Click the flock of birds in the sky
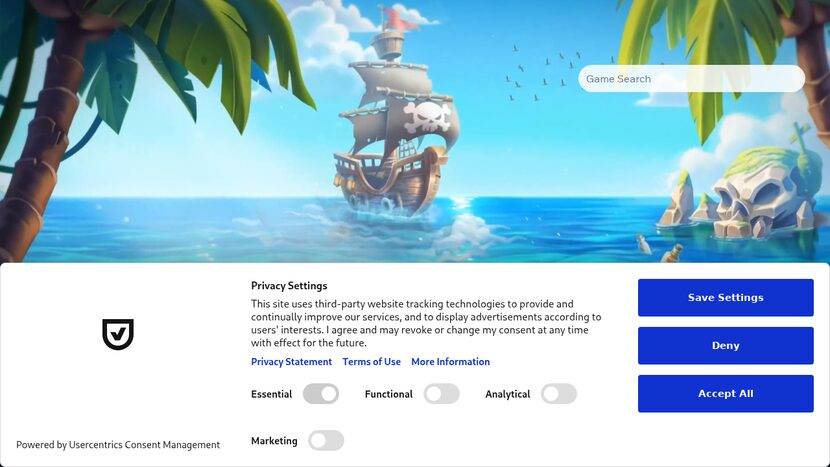 (x=543, y=73)
